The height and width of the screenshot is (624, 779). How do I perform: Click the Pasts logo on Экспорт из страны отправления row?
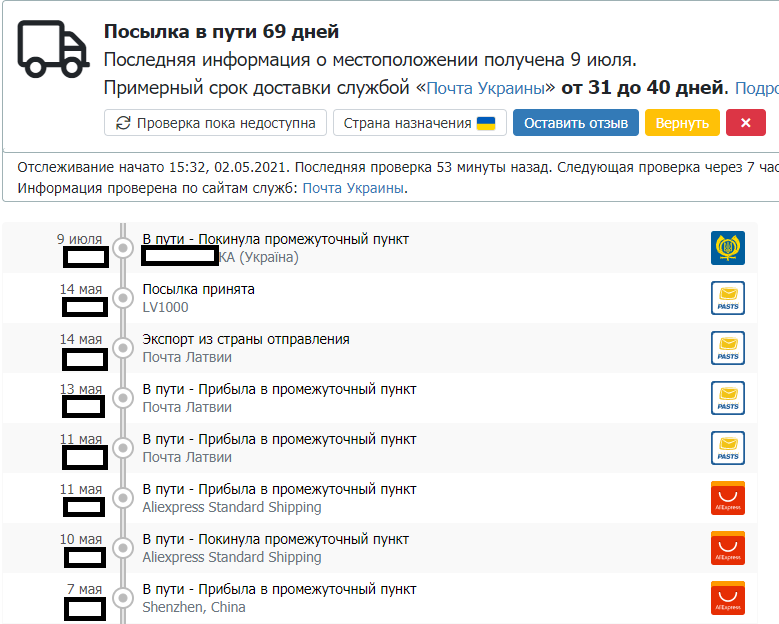727,348
